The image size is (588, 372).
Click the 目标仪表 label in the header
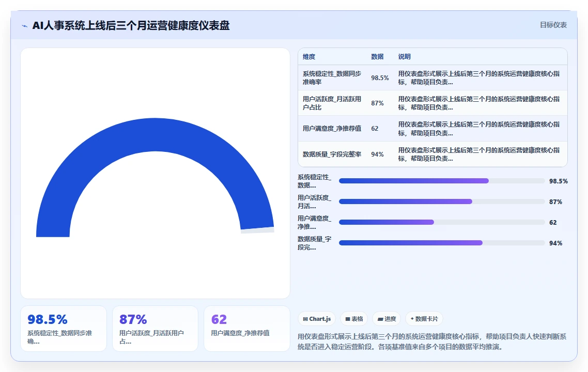(x=553, y=25)
